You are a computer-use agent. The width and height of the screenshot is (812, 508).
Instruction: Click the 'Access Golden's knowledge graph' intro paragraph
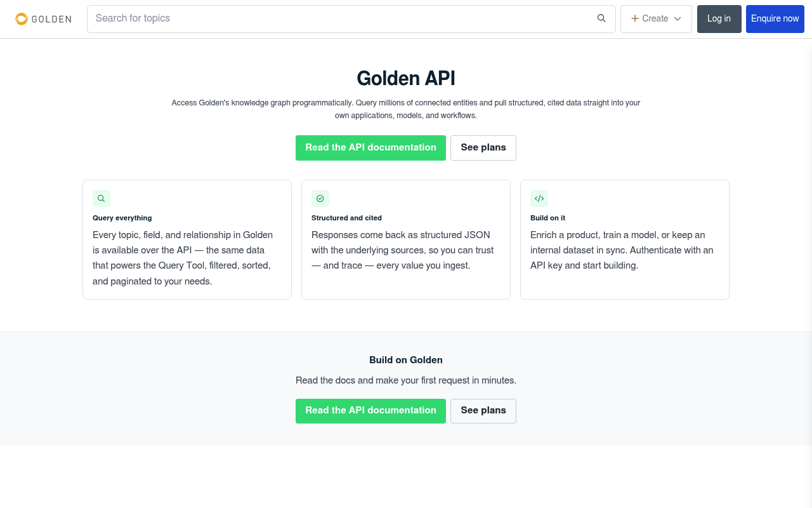(406, 109)
